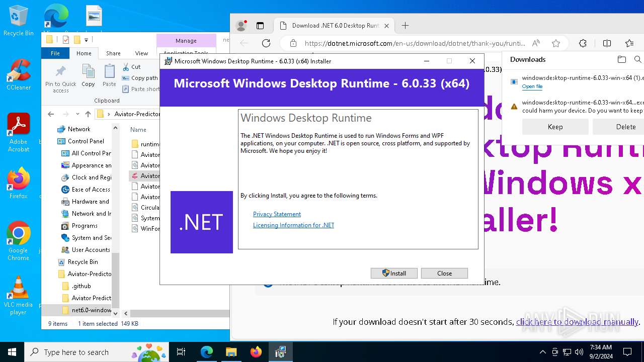Switch to the Home ribbon tab
Viewport: 644px width, 362px height.
pyautogui.click(x=84, y=53)
